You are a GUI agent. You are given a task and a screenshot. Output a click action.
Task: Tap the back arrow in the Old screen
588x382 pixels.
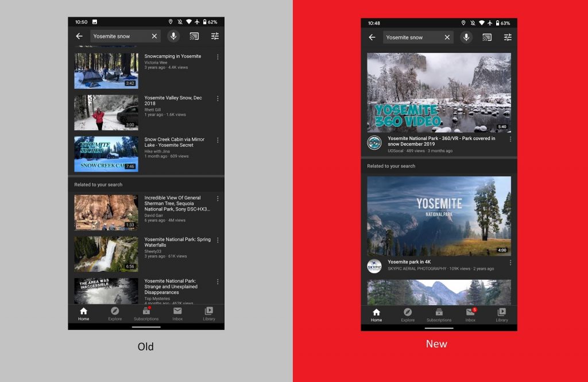coord(79,36)
